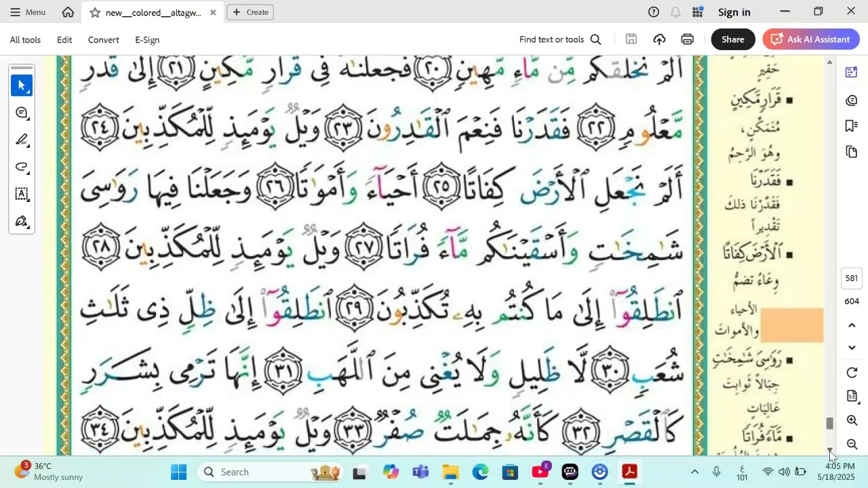Go to previous page with up chevron
Screen dimensions: 868x488
click(852, 326)
